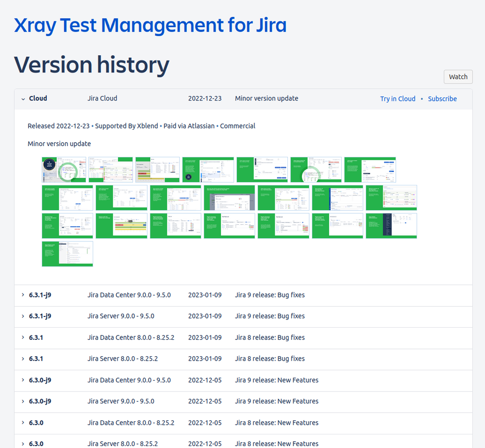Screen dimensions: 485x448
Task: Expand the 6.3.1 Jira Data Center row
Action: tap(23, 337)
